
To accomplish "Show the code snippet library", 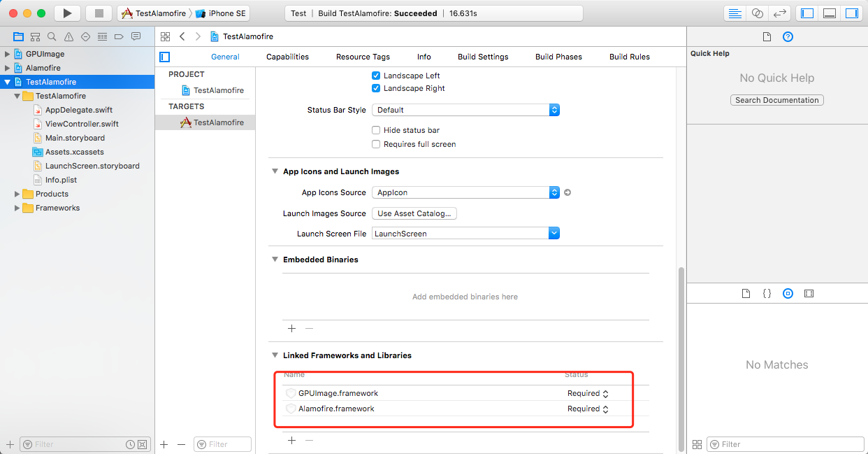I will (767, 294).
